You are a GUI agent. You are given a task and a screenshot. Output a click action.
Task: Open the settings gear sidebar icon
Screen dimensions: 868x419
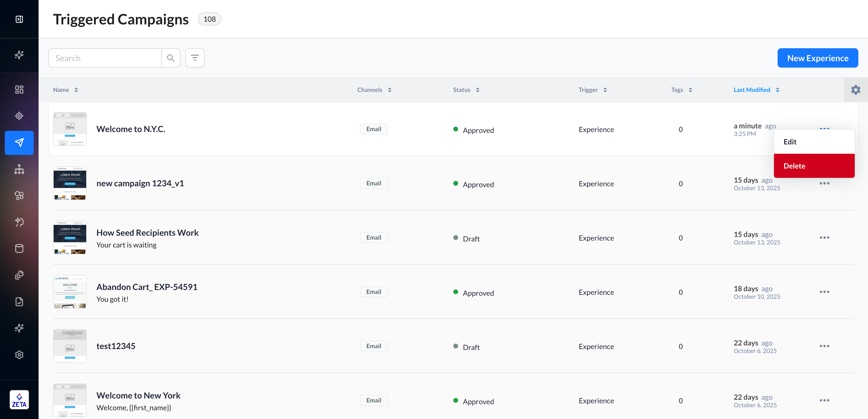[19, 354]
